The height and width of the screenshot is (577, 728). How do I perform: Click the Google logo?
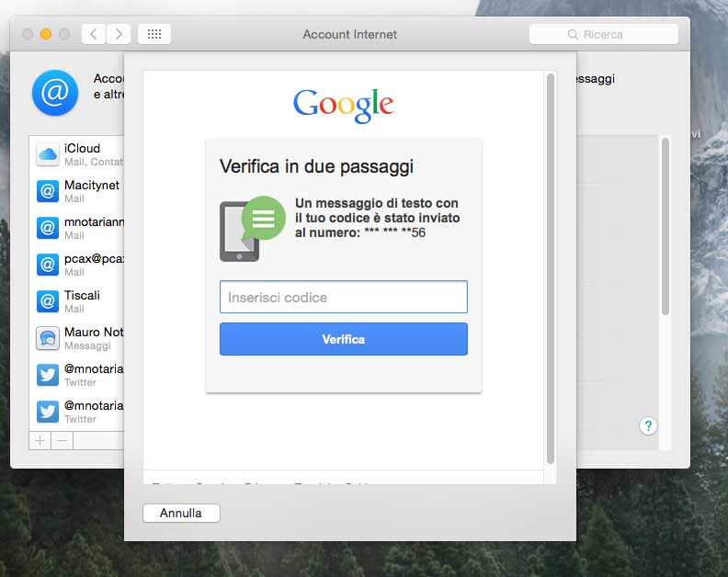343,106
